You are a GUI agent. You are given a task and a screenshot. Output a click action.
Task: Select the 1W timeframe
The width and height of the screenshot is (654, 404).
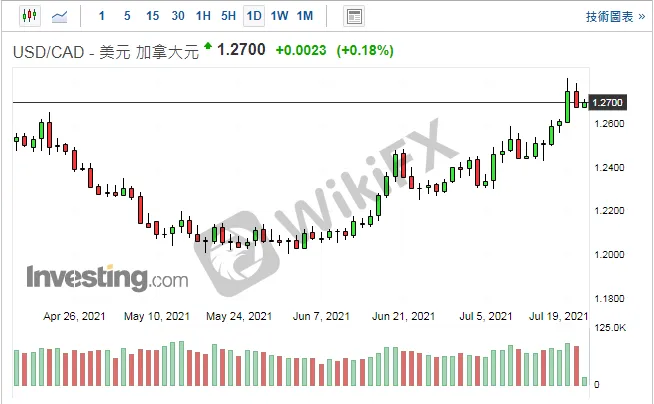pyautogui.click(x=279, y=16)
